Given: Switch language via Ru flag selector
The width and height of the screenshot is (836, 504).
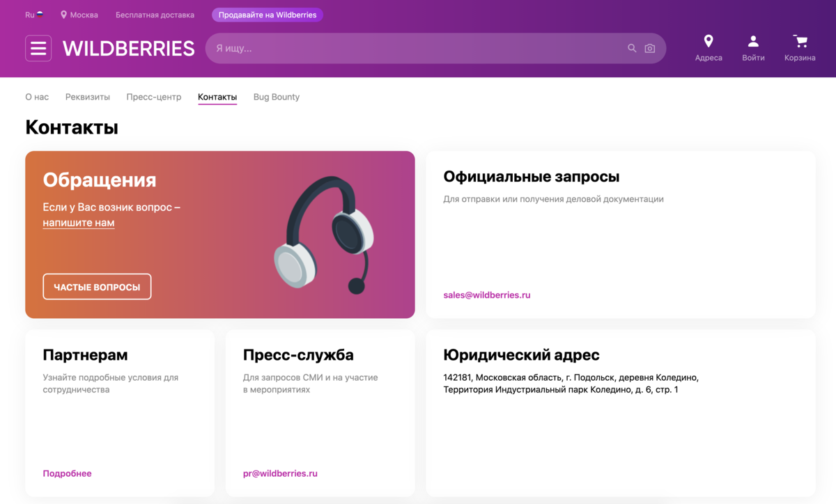Looking at the screenshot, I should [x=34, y=15].
